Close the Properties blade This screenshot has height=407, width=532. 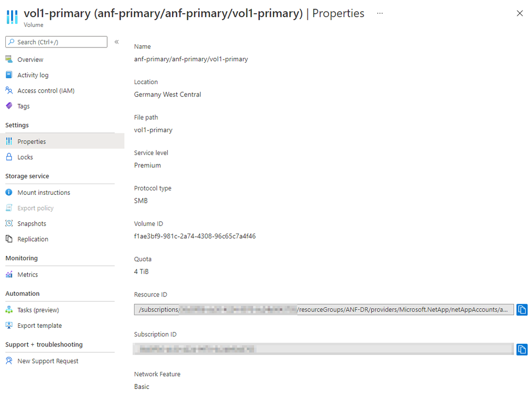point(519,13)
